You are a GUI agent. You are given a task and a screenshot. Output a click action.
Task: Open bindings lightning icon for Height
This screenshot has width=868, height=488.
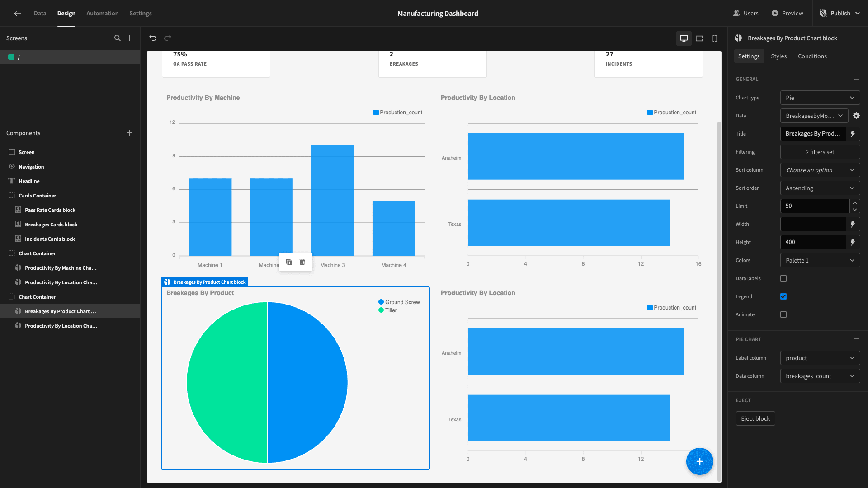pyautogui.click(x=853, y=242)
